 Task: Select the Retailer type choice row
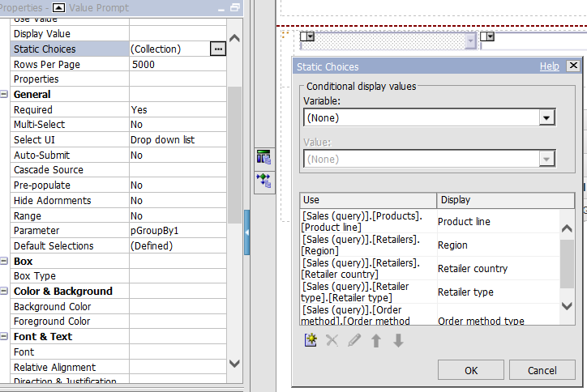coord(430,292)
